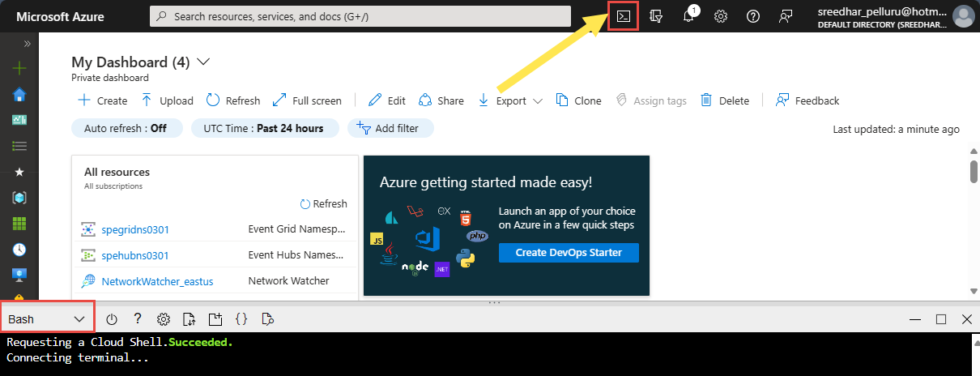Click the Cloud Shell pane splitter dots

495,302
